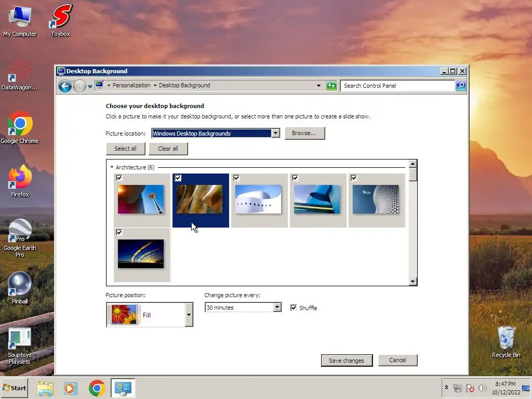Image resolution: width=532 pixels, height=399 pixels.
Task: Go to Personalization breadcrumb
Action: (131, 86)
